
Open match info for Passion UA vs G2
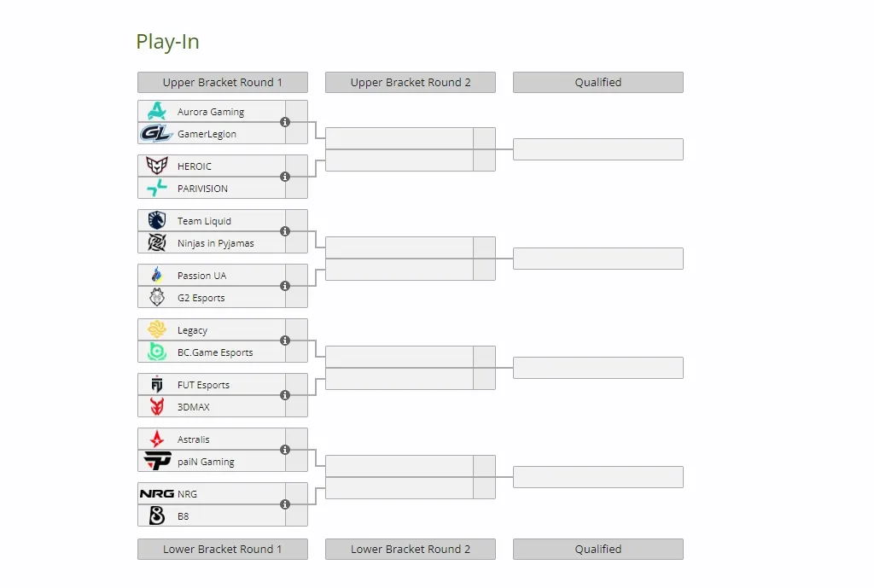(285, 286)
